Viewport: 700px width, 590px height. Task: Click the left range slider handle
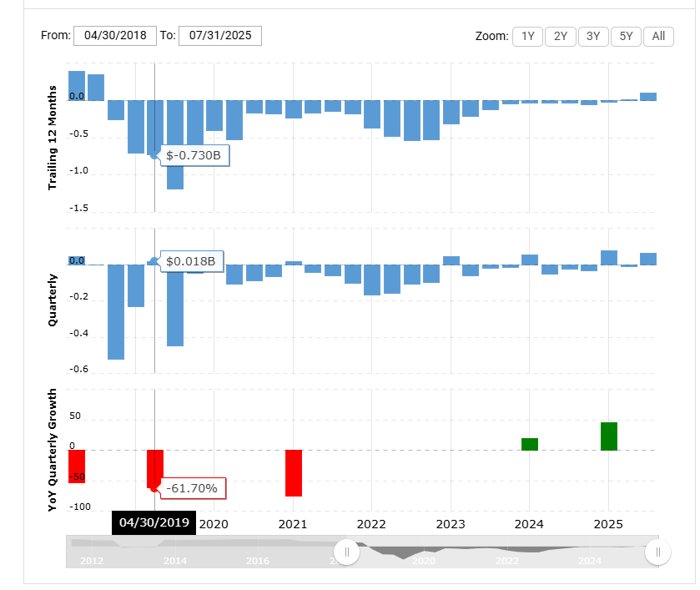pyautogui.click(x=347, y=552)
